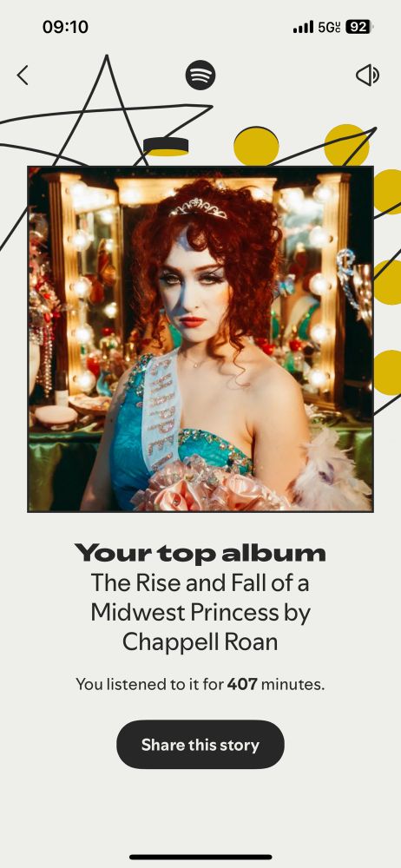
Task: Tap the home indicator bar
Action: point(200,857)
